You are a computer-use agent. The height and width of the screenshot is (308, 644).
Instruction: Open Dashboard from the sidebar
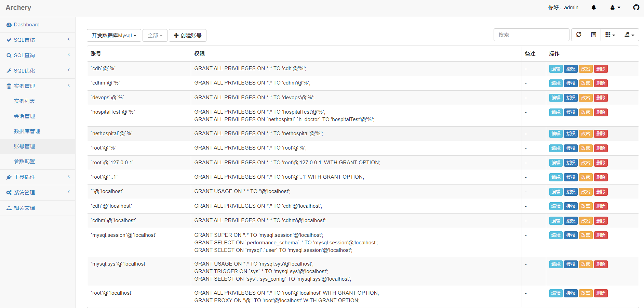[x=27, y=25]
